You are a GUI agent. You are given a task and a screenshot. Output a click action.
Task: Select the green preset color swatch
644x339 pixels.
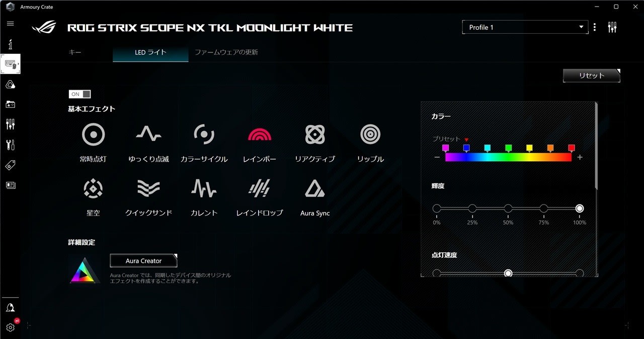(509, 148)
